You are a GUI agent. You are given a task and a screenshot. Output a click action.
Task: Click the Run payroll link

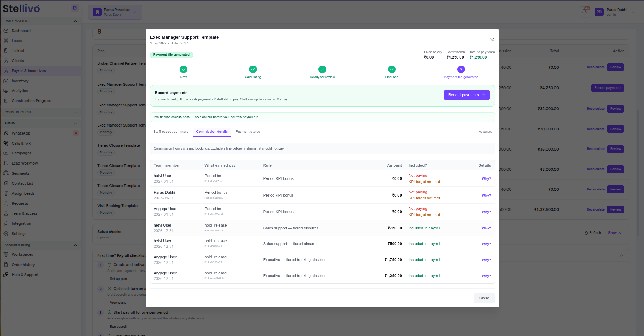[x=118, y=327]
